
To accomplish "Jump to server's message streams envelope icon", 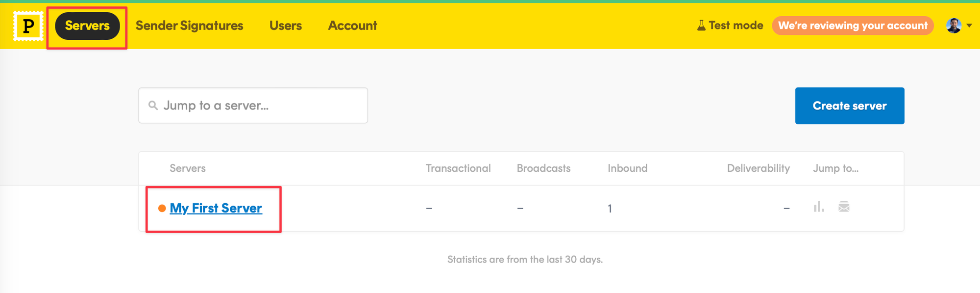I will pyautogui.click(x=844, y=207).
